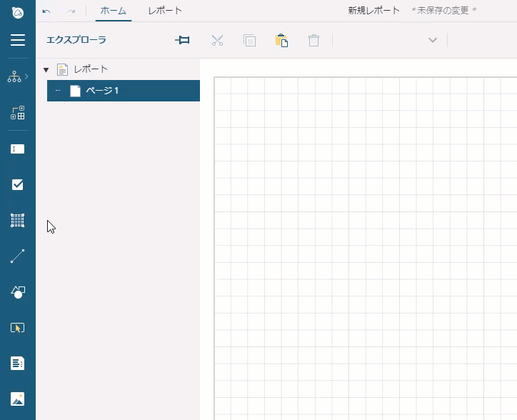517x420 pixels.
Task: Select the Line control icon
Action: (18, 256)
